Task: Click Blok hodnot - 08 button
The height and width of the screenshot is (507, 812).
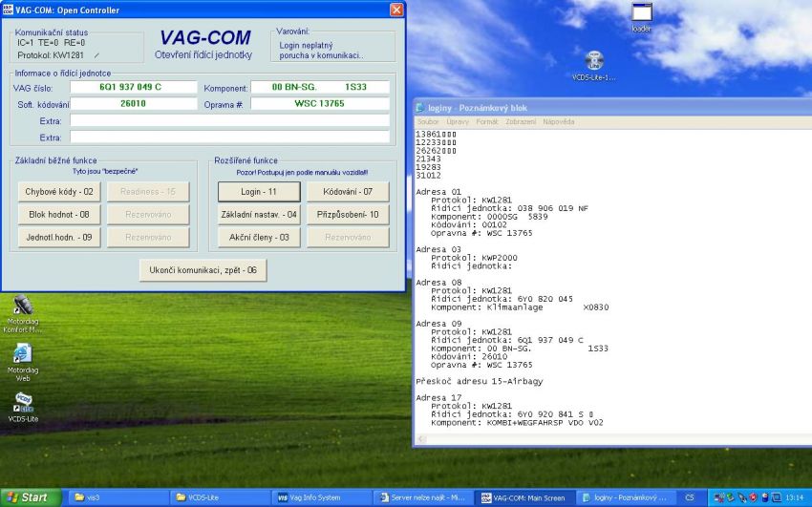Action: (x=59, y=215)
